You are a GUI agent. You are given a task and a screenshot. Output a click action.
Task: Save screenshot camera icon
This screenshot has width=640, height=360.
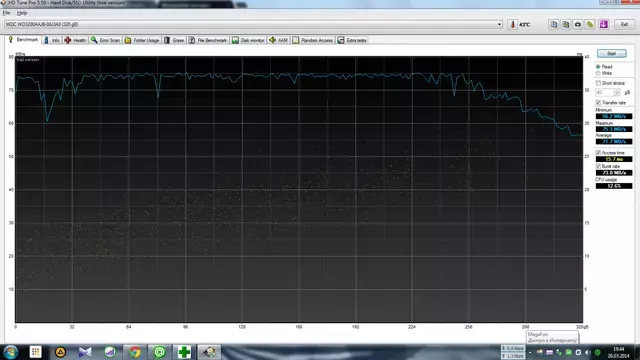(578, 24)
